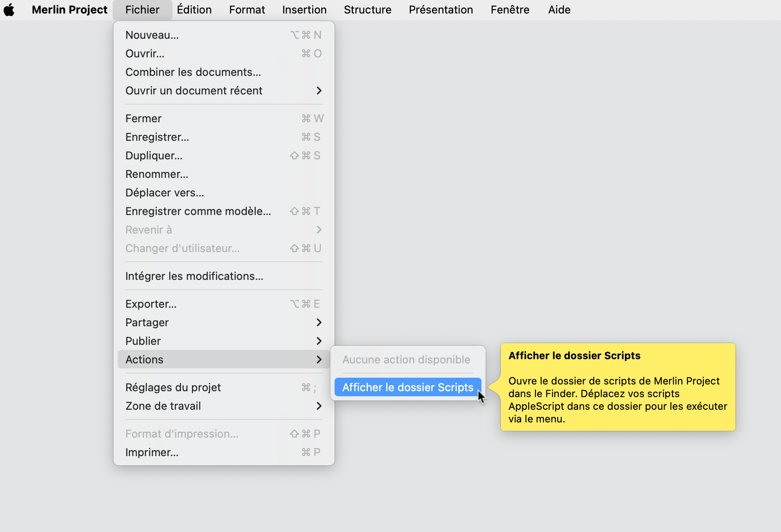Close the Fichier menu in menu bar

point(142,10)
